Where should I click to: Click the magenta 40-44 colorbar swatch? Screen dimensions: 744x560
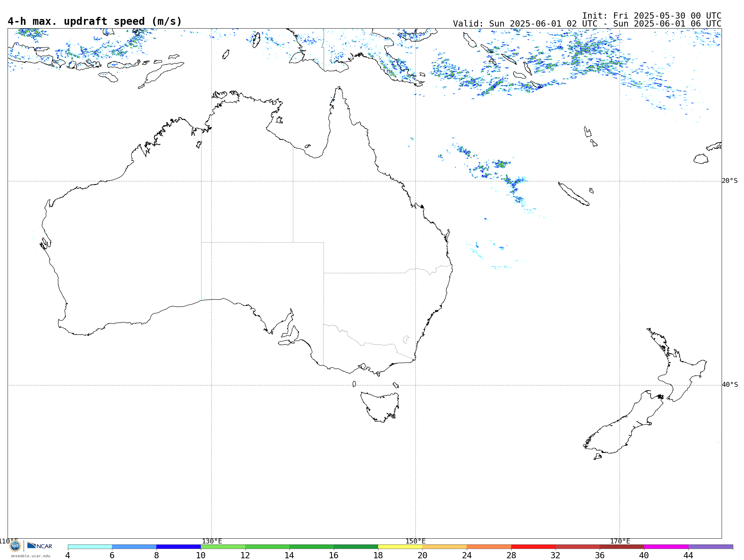pos(666,547)
